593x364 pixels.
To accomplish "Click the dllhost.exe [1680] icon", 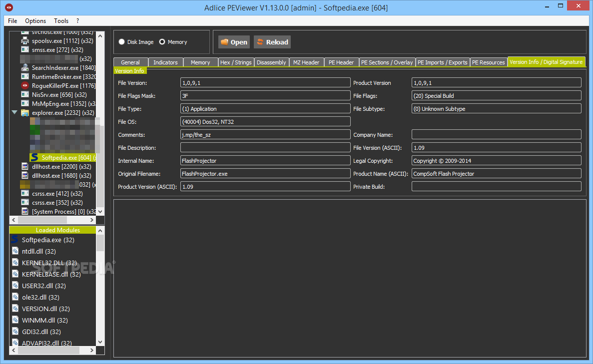I will point(25,175).
